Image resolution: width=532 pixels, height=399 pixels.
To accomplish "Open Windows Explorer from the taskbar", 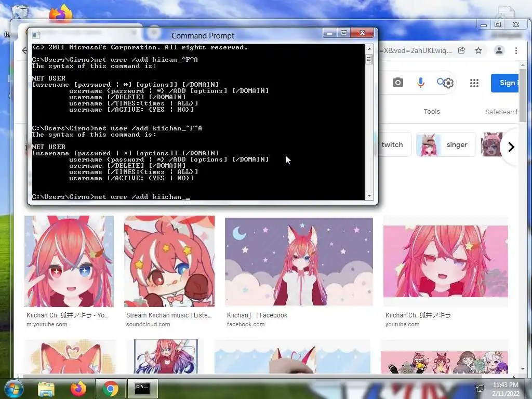I will coord(46,389).
